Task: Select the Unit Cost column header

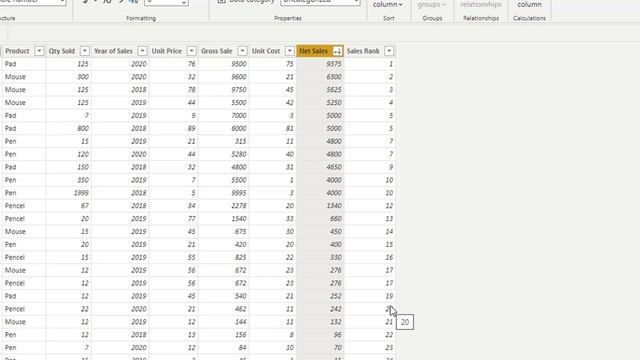Action: 266,51
